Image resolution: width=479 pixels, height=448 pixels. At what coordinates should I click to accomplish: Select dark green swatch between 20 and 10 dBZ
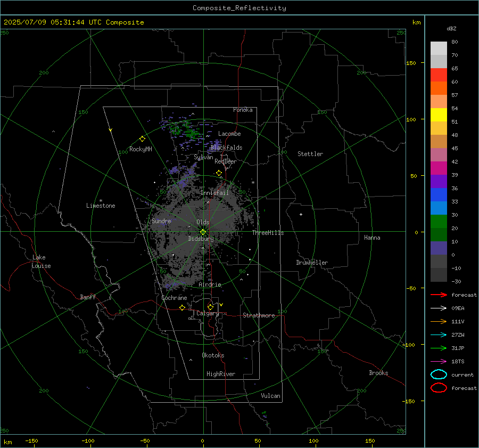tap(439, 235)
